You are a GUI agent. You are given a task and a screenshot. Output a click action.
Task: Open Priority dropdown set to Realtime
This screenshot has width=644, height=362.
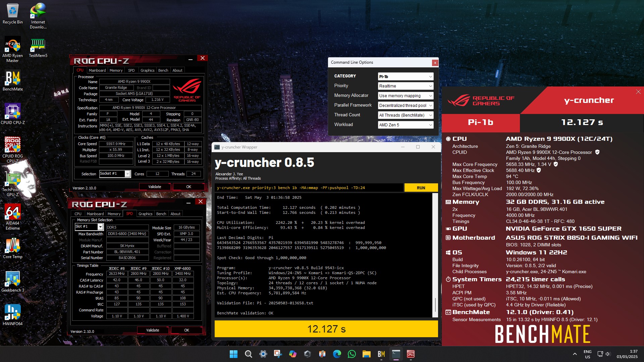coord(406,86)
